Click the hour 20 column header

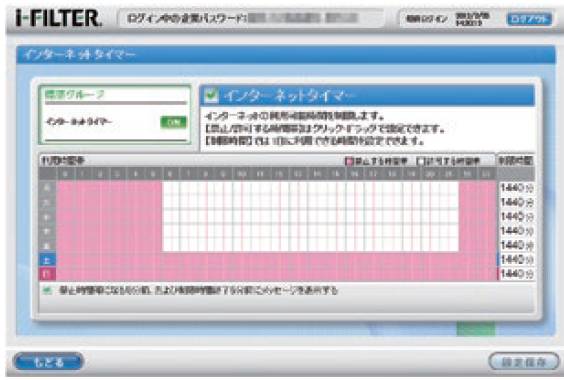point(430,174)
